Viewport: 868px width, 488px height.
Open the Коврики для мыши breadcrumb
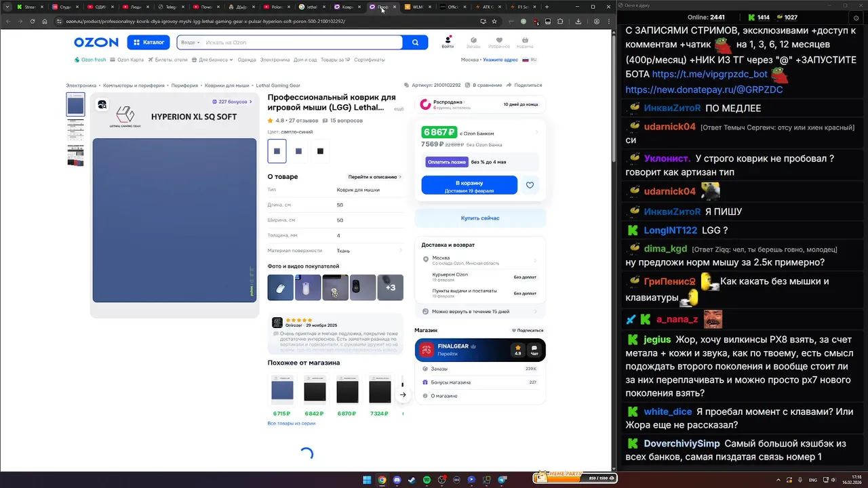pyautogui.click(x=227, y=85)
